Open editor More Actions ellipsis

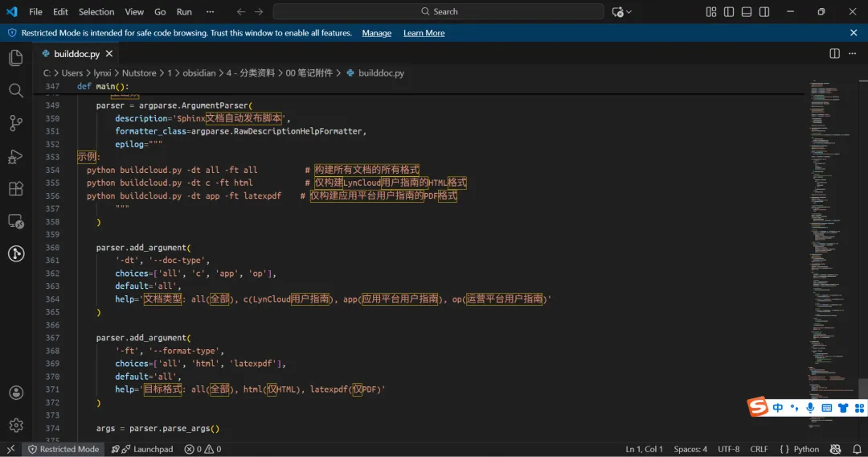tap(853, 54)
